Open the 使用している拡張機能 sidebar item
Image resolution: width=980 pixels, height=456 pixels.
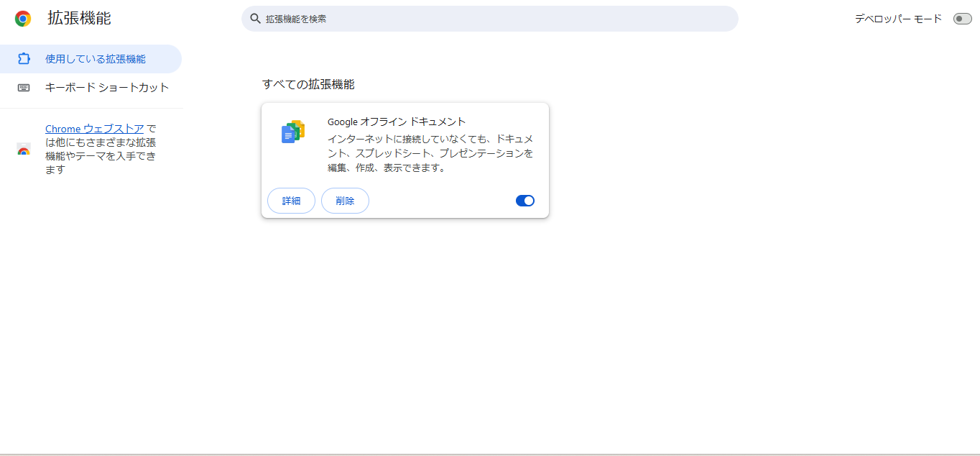[x=95, y=59]
